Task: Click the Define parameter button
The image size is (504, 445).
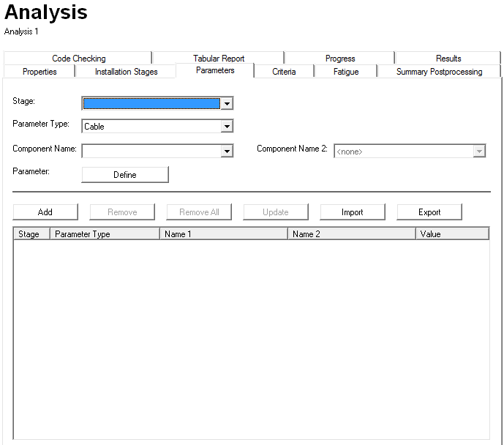Action: tap(124, 175)
